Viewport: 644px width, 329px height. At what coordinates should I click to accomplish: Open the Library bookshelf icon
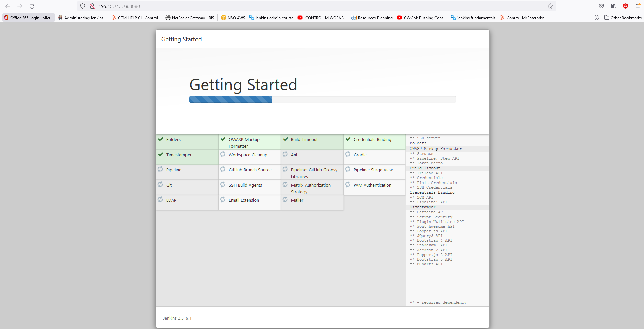coord(613,6)
